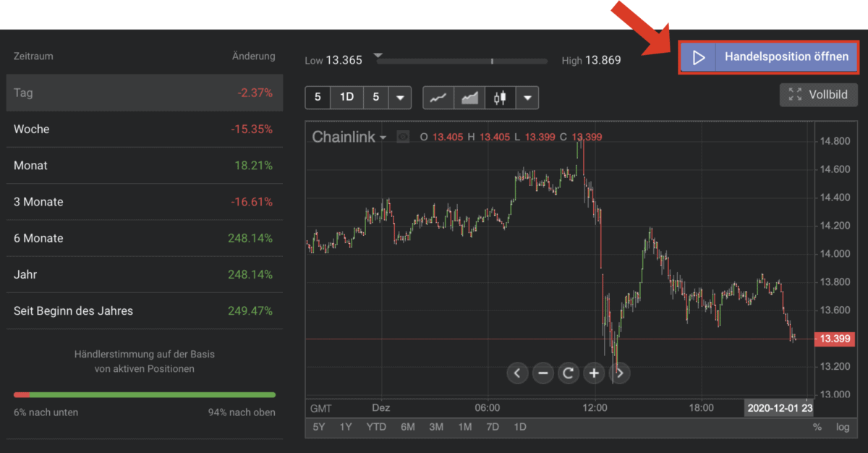The image size is (868, 453).
Task: Select the Jahr row
Action: click(x=145, y=274)
